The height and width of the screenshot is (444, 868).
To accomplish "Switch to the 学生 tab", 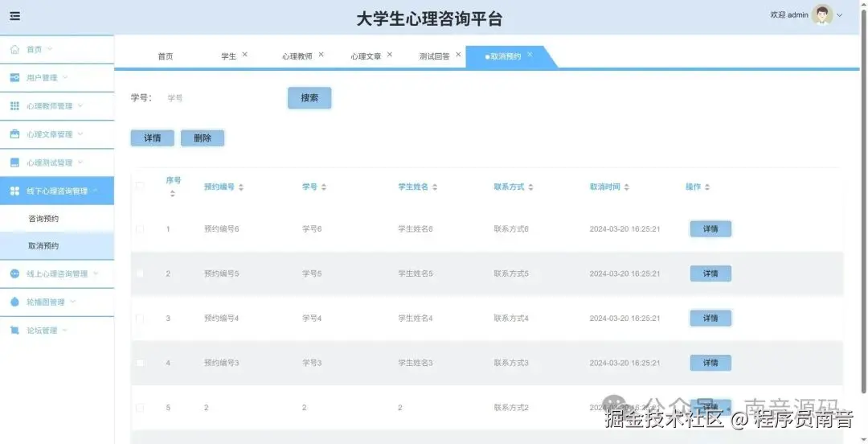I will click(228, 56).
